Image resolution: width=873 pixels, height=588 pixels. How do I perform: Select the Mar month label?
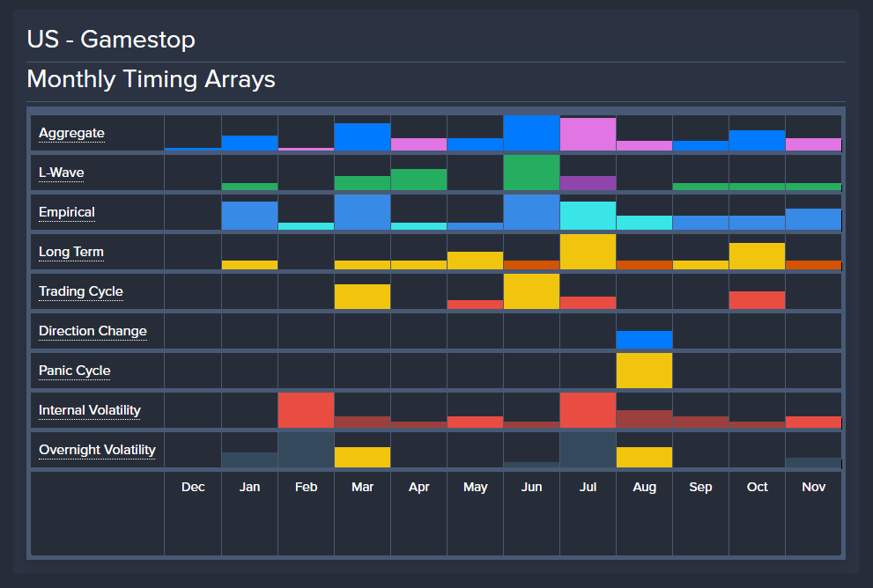tap(362, 487)
